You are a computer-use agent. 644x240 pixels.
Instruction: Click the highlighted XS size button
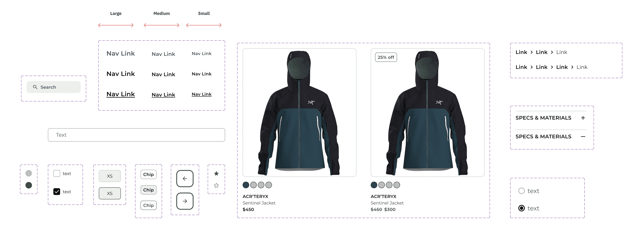[x=110, y=193]
